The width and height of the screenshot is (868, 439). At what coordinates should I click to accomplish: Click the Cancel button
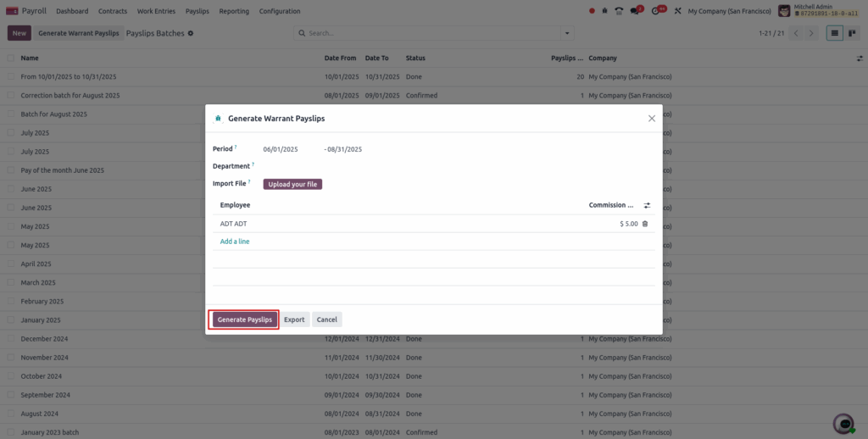327,320
